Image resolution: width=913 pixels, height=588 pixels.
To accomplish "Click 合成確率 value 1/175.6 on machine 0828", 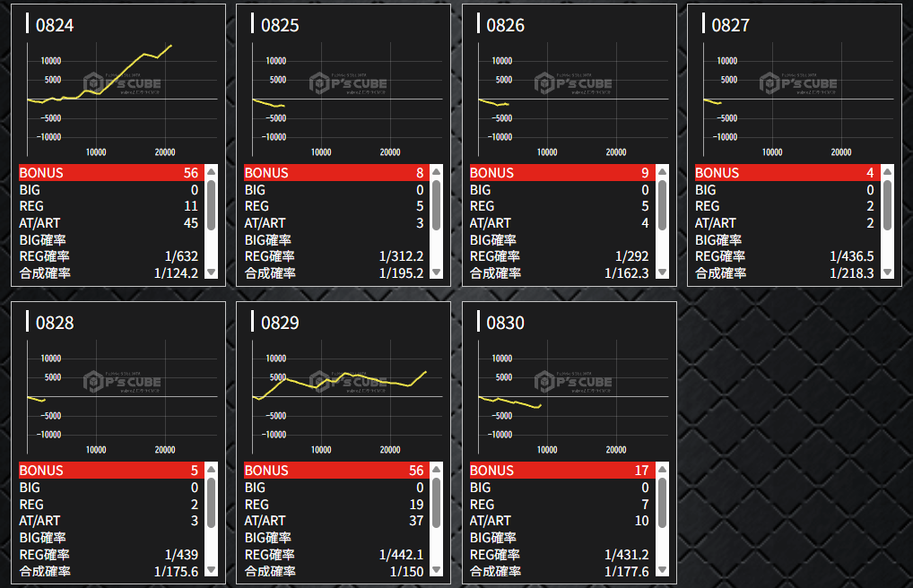I will (176, 572).
